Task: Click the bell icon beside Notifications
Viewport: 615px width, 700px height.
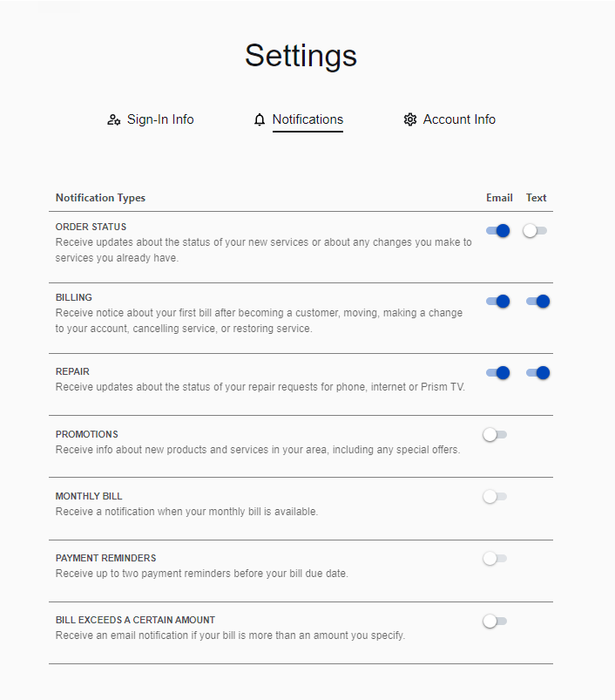Action: pyautogui.click(x=260, y=120)
